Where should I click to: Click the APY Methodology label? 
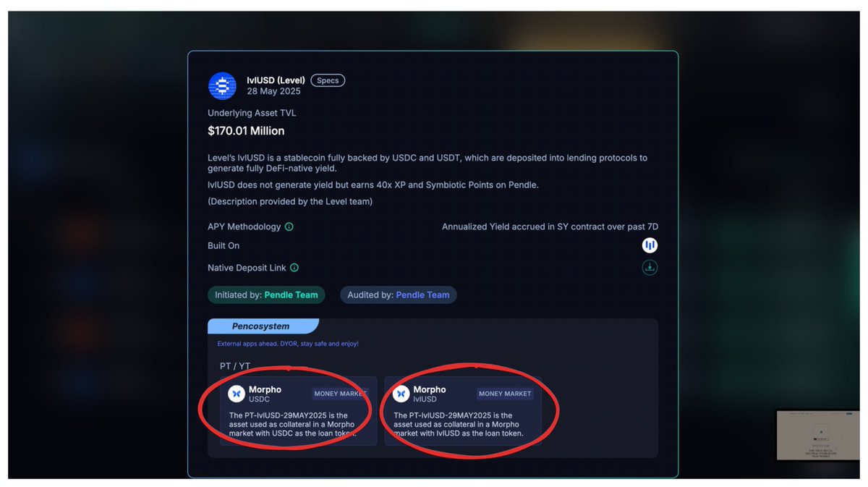244,227
